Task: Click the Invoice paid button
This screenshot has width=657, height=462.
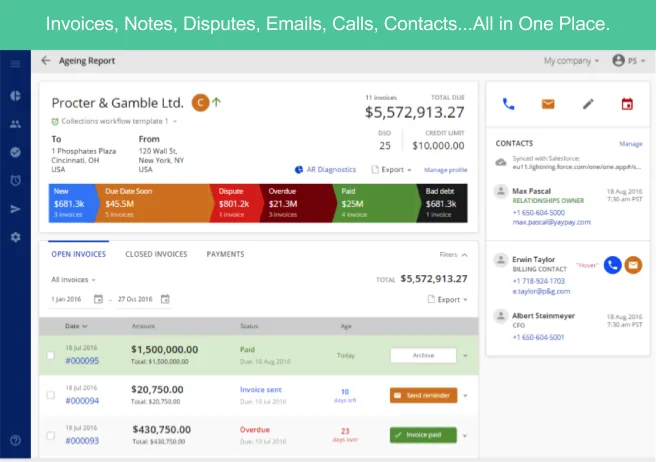Action: point(423,435)
